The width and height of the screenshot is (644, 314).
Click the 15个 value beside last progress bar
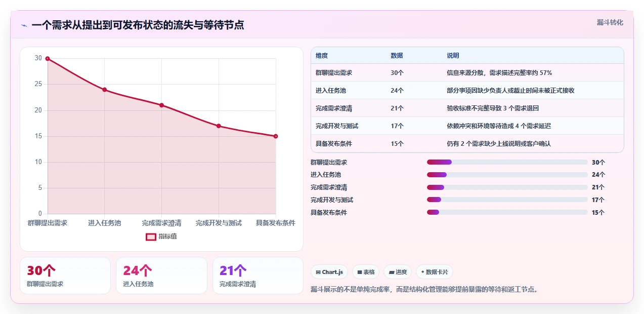(x=598, y=213)
